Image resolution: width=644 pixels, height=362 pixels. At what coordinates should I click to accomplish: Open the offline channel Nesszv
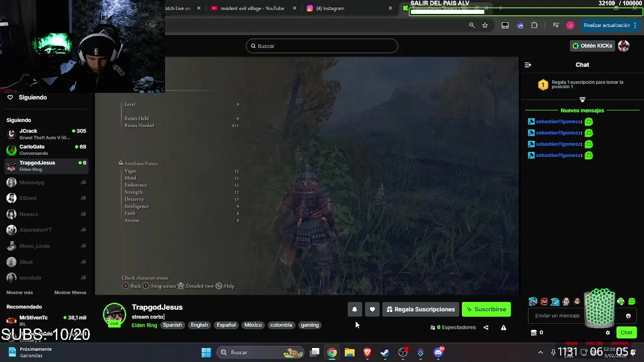coord(46,214)
